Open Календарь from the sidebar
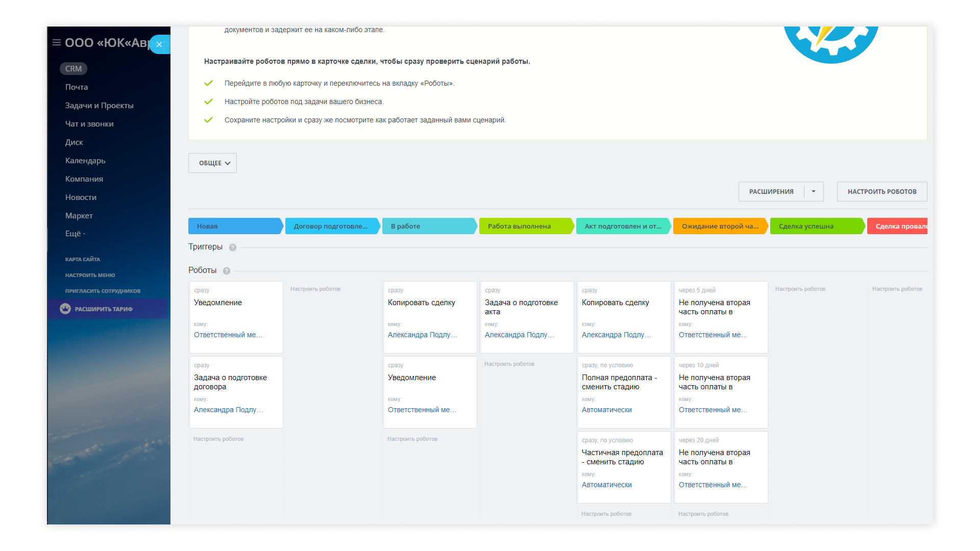Viewport: 980px width, 551px height. (85, 161)
